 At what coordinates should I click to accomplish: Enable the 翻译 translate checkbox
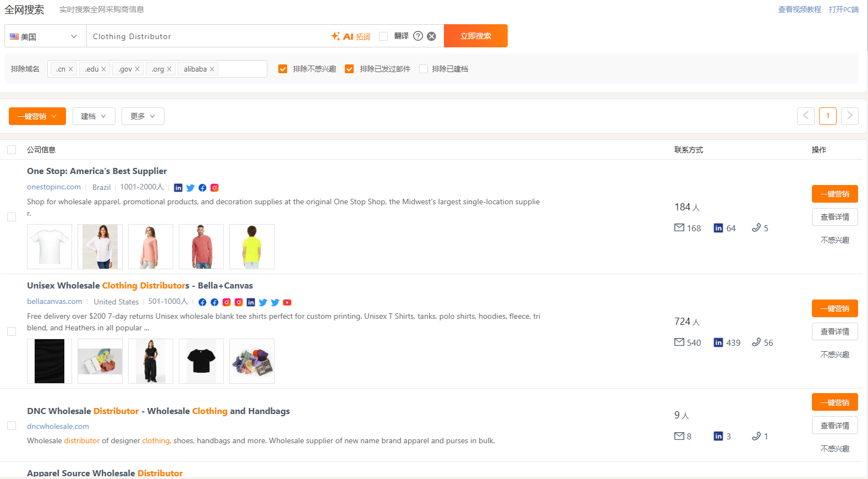[x=383, y=36]
